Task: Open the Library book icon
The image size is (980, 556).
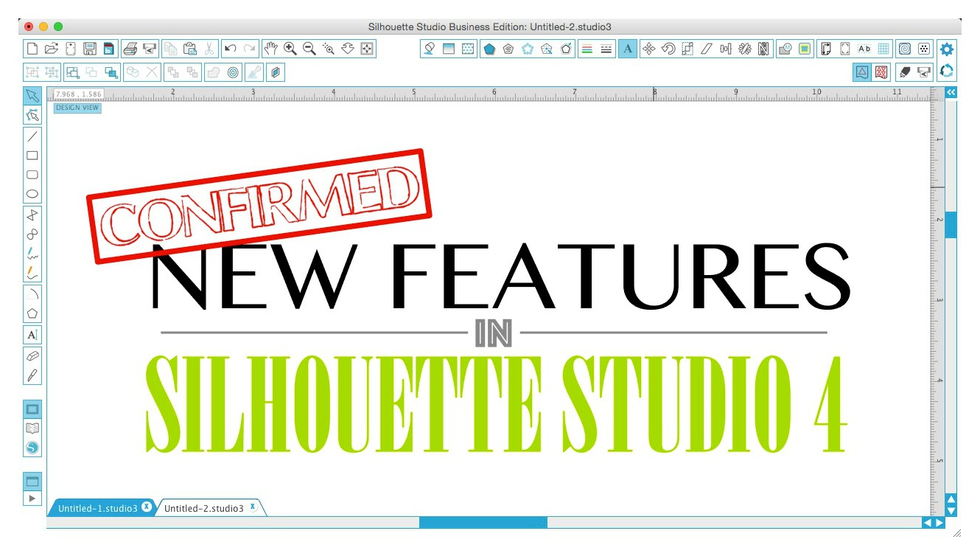Action: point(32,428)
